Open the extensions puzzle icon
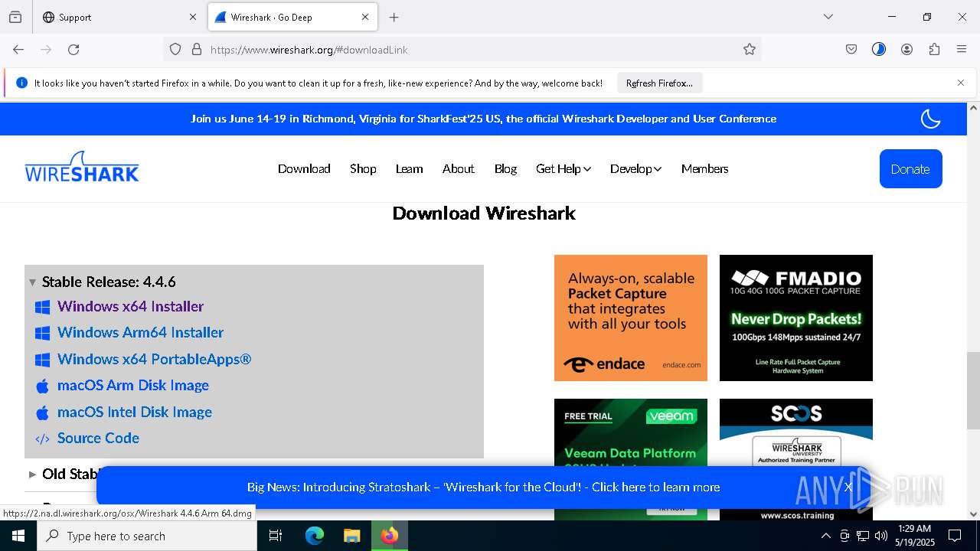The image size is (980, 551). tap(934, 50)
